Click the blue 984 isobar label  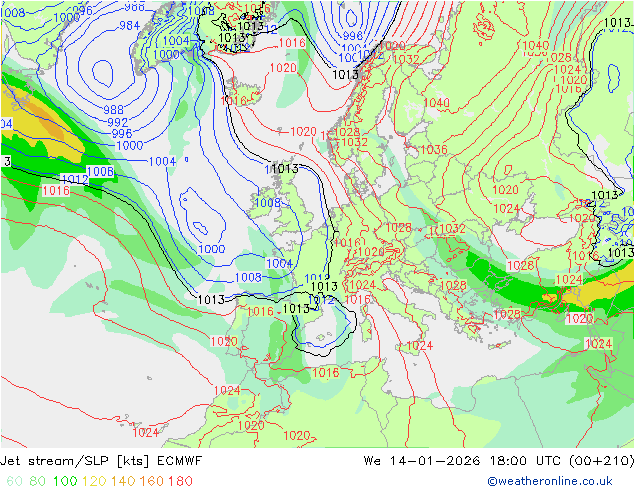click(129, 25)
